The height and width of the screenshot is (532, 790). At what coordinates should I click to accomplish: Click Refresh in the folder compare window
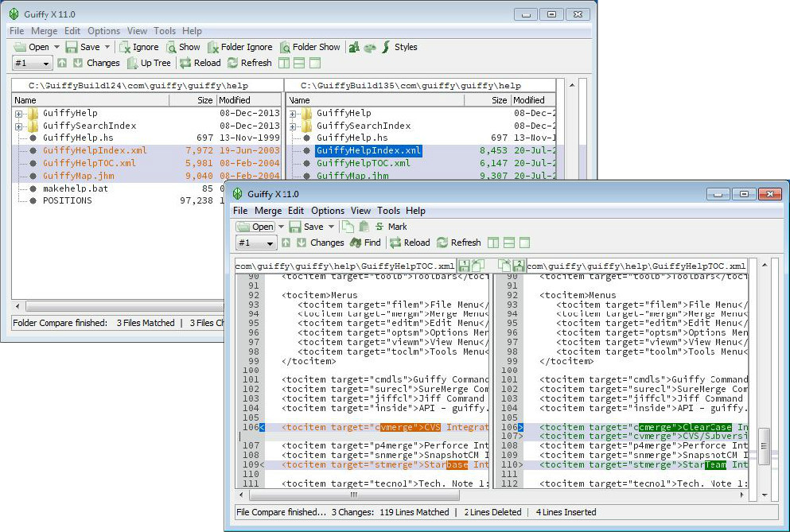[x=249, y=63]
